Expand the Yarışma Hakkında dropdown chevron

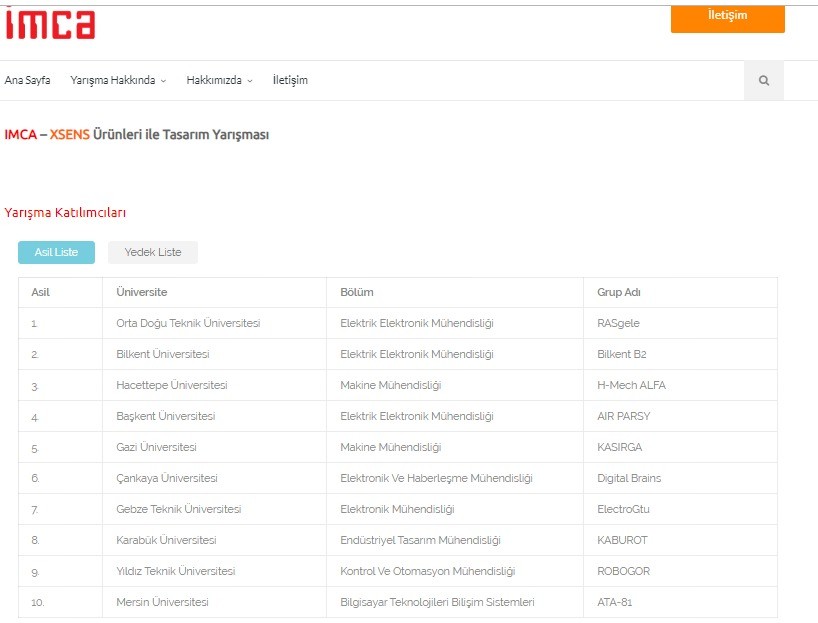point(163,81)
